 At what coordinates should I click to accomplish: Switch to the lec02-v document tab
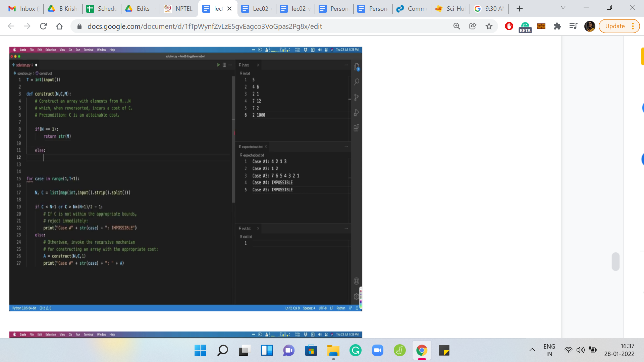[295, 9]
